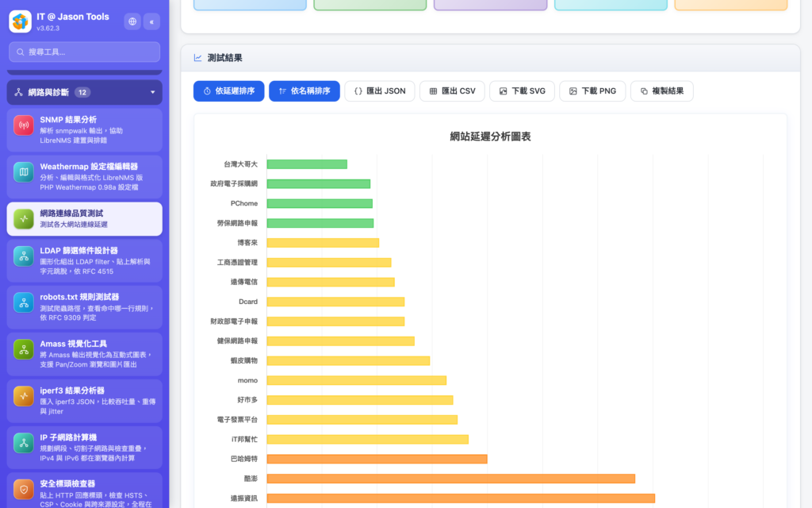Click the 測試結果 chart icon in header
This screenshot has width=812, height=508.
click(x=197, y=58)
